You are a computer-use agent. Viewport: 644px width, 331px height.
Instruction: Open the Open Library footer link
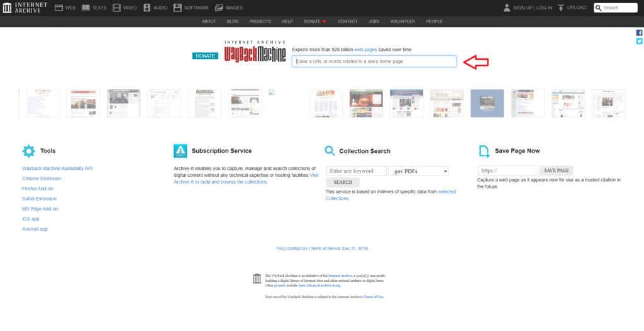tap(307, 285)
